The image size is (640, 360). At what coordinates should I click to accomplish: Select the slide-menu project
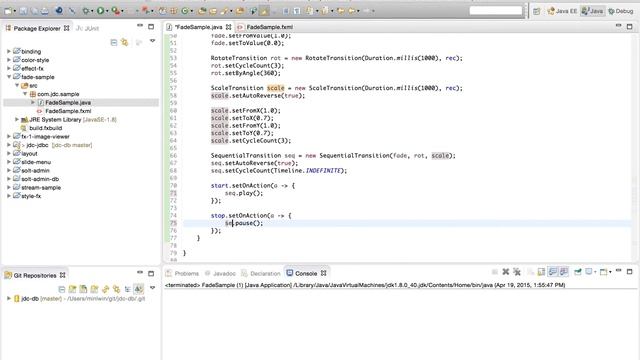click(36, 162)
